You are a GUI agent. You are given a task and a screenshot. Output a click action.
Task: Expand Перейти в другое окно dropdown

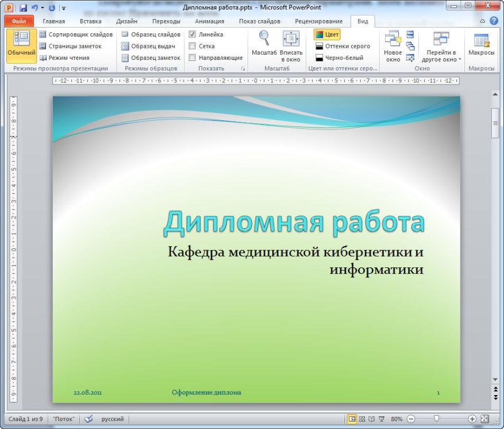[x=441, y=46]
